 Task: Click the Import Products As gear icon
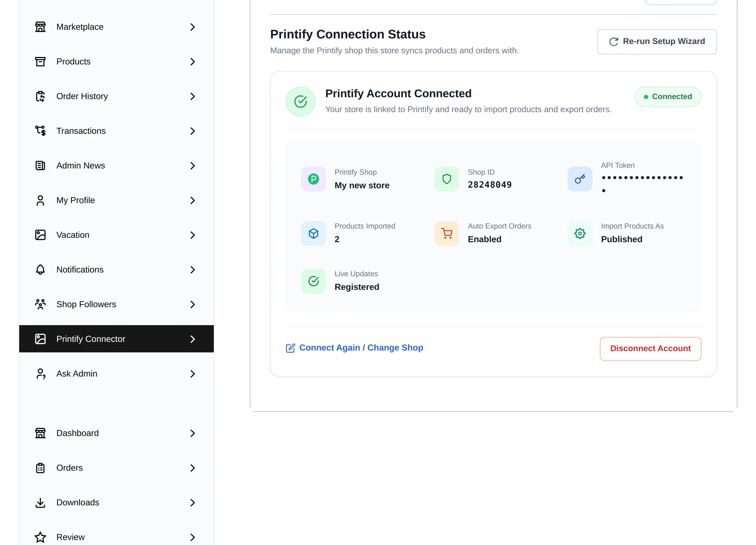point(580,233)
